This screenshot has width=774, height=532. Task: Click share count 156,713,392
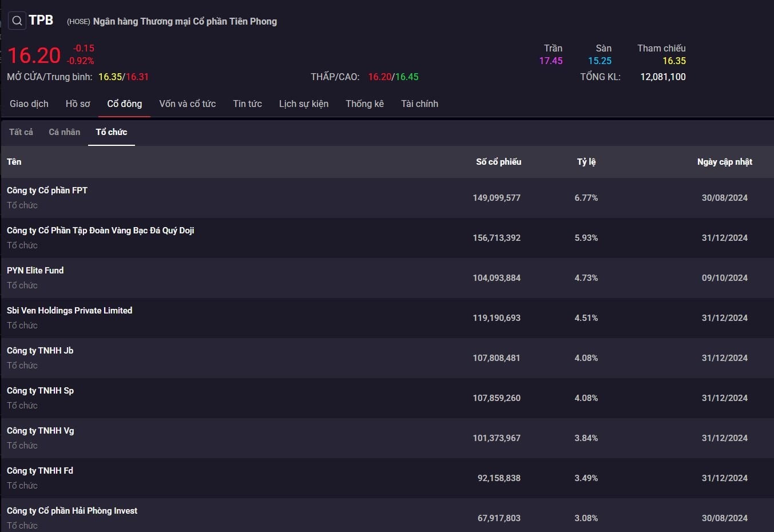tap(497, 238)
